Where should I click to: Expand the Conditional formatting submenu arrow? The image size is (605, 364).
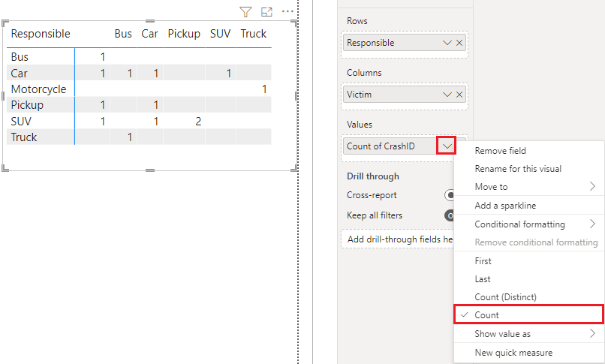pyautogui.click(x=593, y=224)
